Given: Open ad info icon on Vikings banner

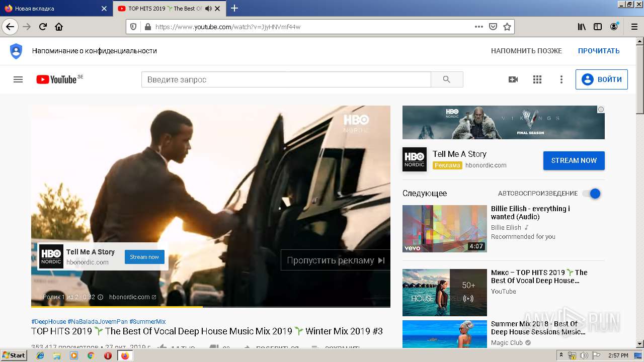Looking at the screenshot, I should [601, 109].
